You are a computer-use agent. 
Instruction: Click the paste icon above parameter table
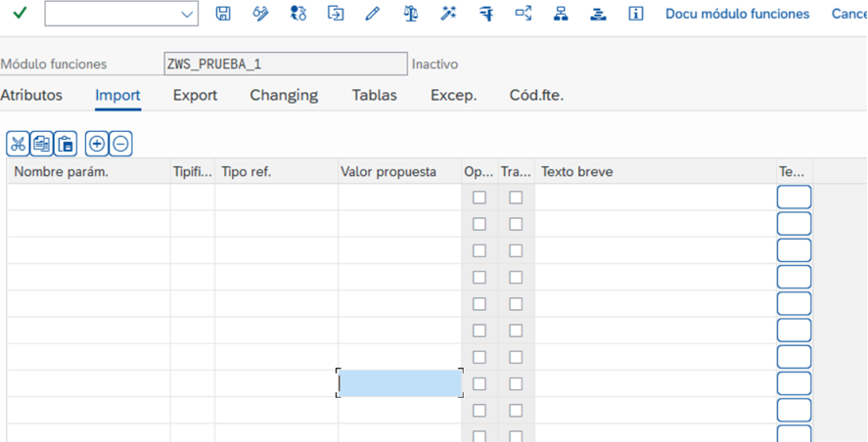66,144
